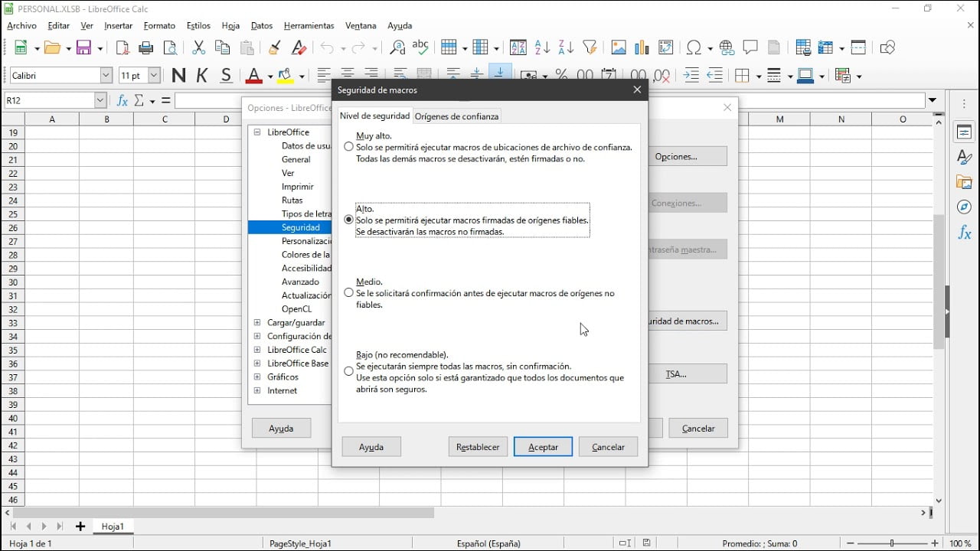The image size is (980, 551).
Task: Click the formula input line
Action: tap(550, 100)
